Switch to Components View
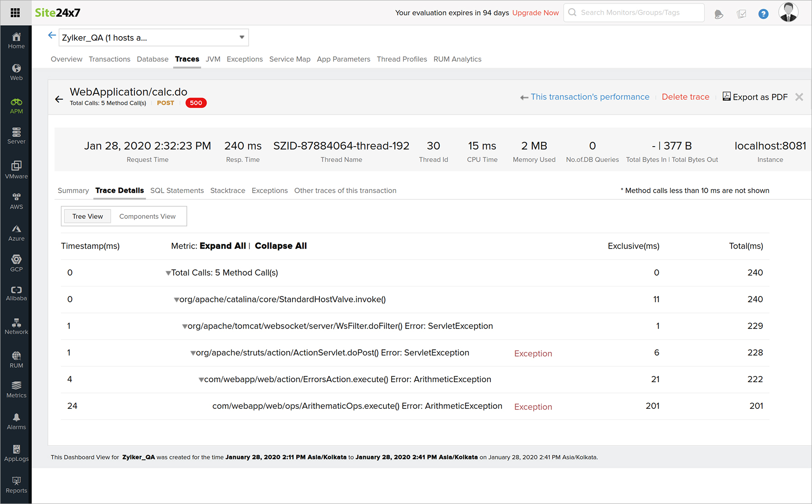 [x=148, y=216]
